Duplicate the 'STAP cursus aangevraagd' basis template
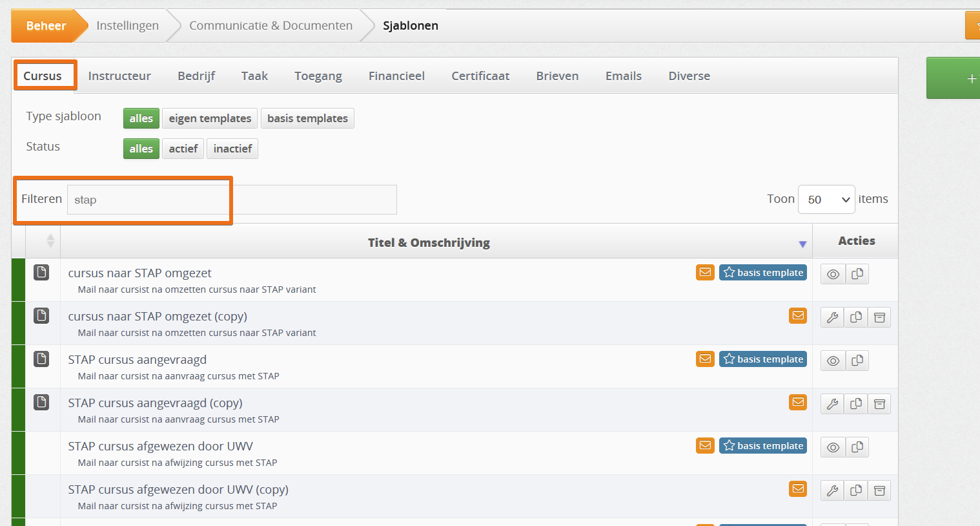Viewport: 980px width, 526px height. click(x=857, y=361)
